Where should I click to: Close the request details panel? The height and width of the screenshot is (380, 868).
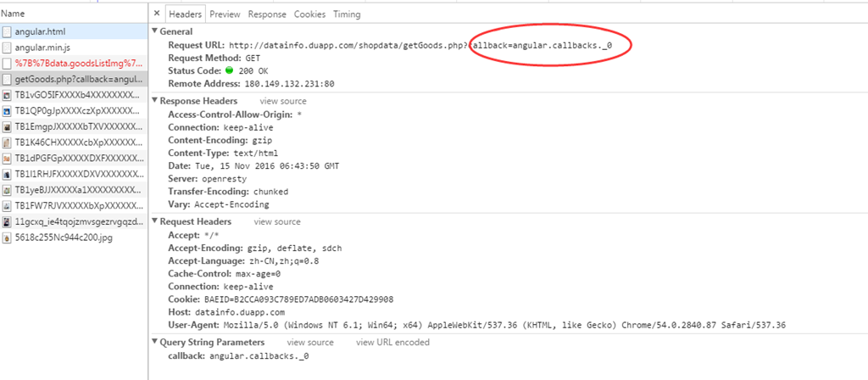[x=157, y=14]
